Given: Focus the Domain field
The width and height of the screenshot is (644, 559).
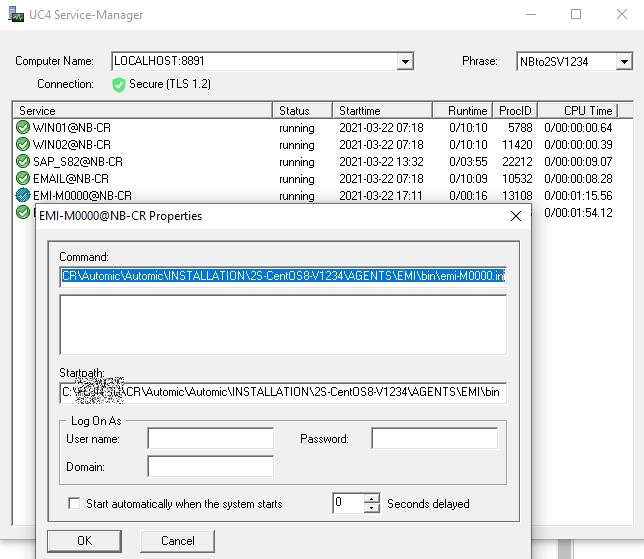Looking at the screenshot, I should [x=211, y=466].
